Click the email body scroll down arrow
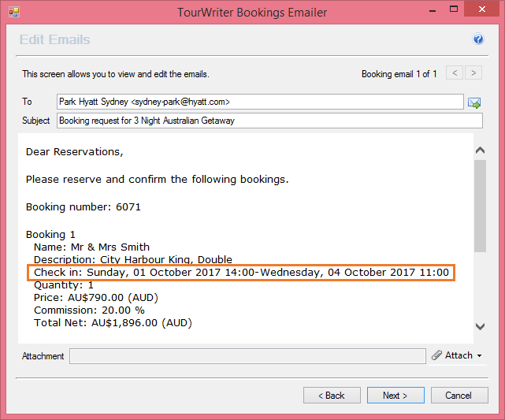 coord(480,326)
